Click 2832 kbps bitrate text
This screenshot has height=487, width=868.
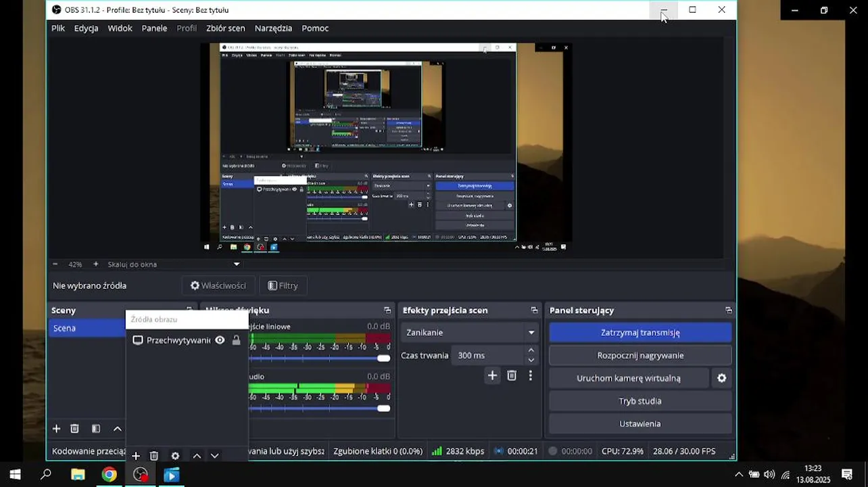[465, 451]
